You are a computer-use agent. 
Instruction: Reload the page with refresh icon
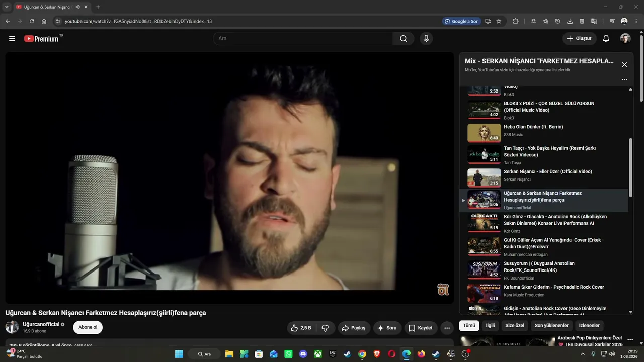click(32, 21)
